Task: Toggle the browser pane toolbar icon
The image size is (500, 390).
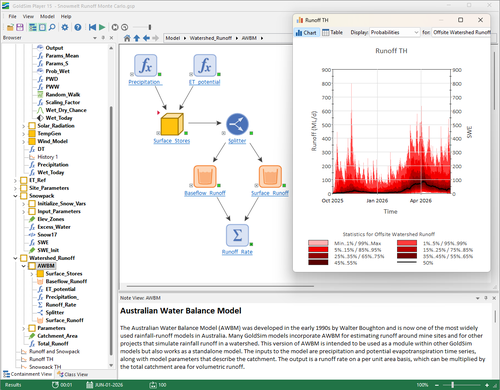Action: (x=33, y=27)
